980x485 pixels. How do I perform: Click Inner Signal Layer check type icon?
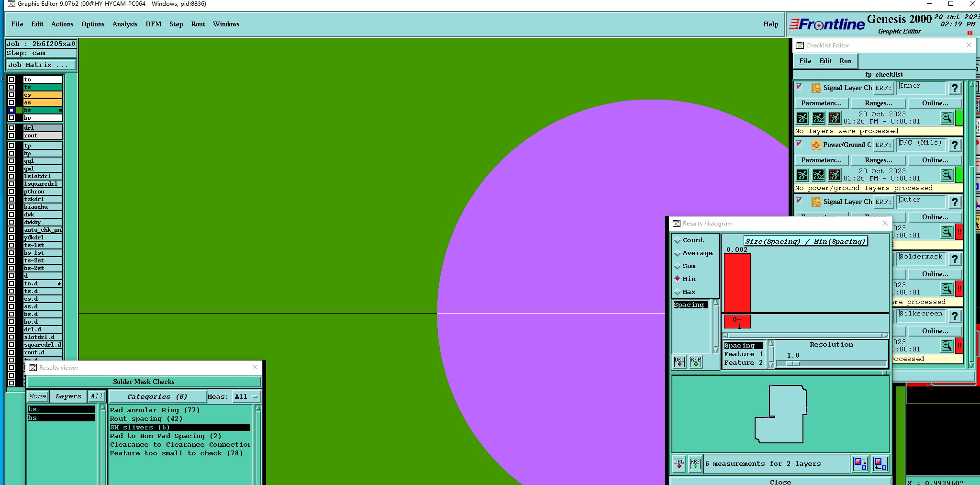pyautogui.click(x=816, y=88)
